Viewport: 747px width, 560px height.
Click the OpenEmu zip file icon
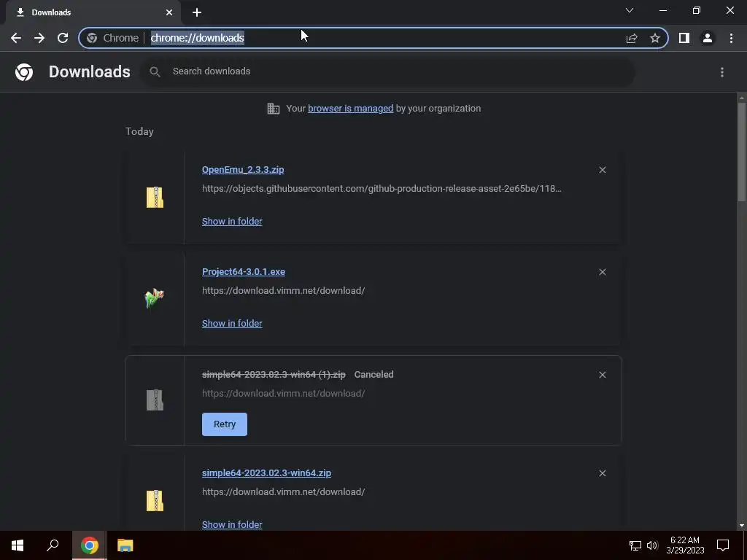[155, 197]
